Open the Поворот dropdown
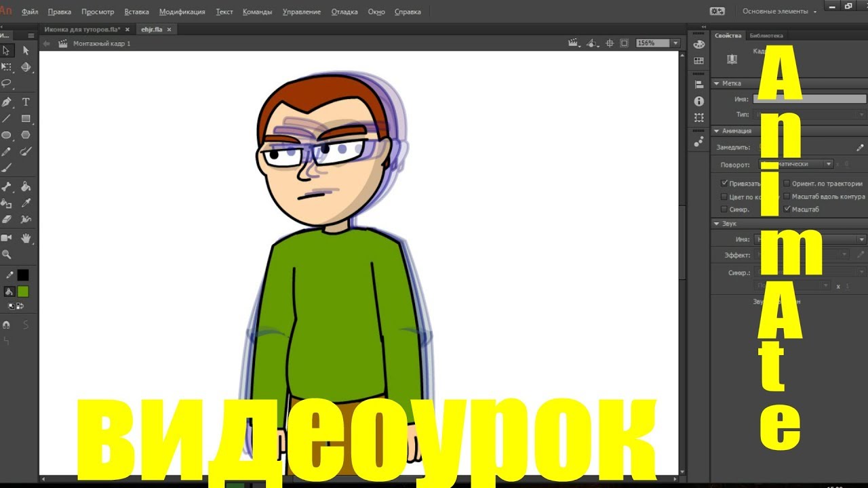 tap(795, 164)
